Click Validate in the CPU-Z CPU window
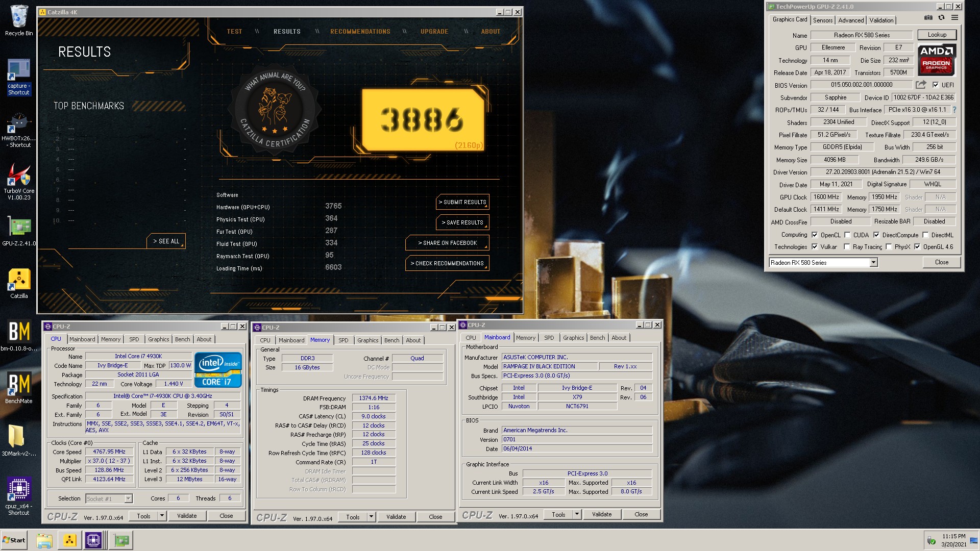Viewport: 980px width, 551px height. point(187,516)
